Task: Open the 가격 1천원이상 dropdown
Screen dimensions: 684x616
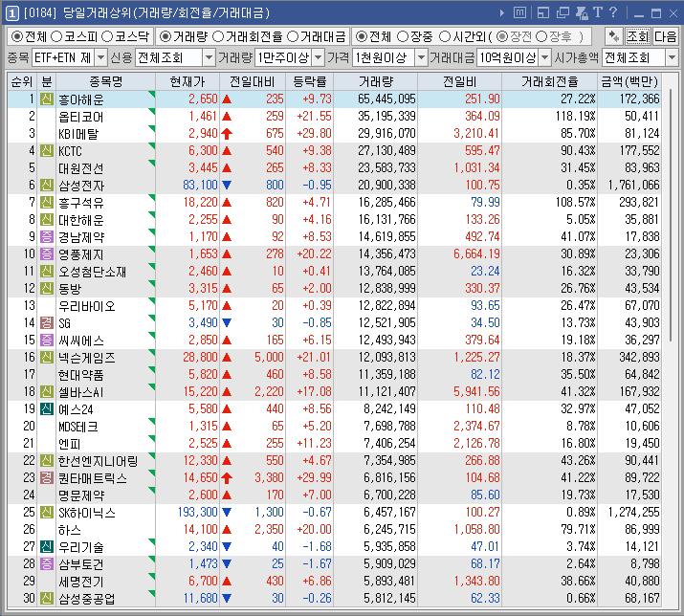Action: 421,57
